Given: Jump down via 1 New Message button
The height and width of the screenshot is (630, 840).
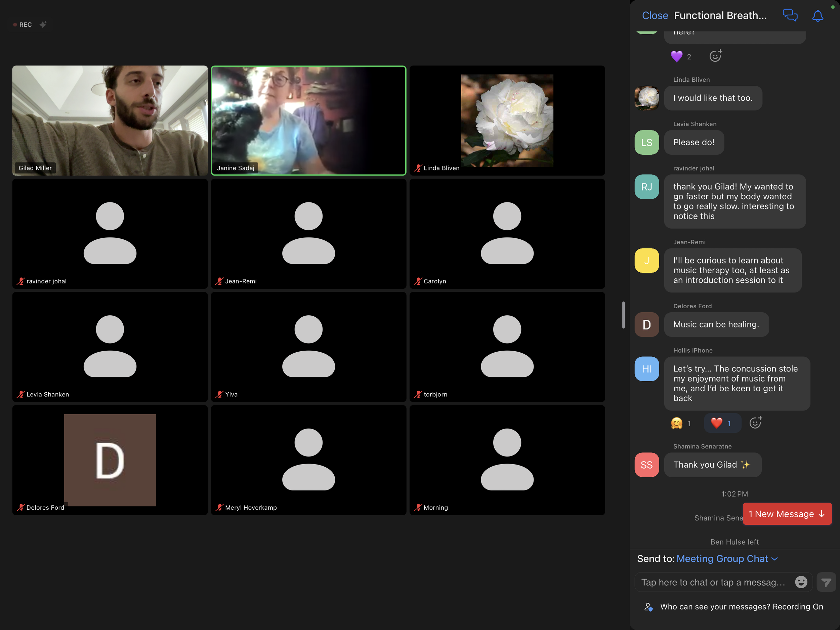Looking at the screenshot, I should pyautogui.click(x=787, y=514).
